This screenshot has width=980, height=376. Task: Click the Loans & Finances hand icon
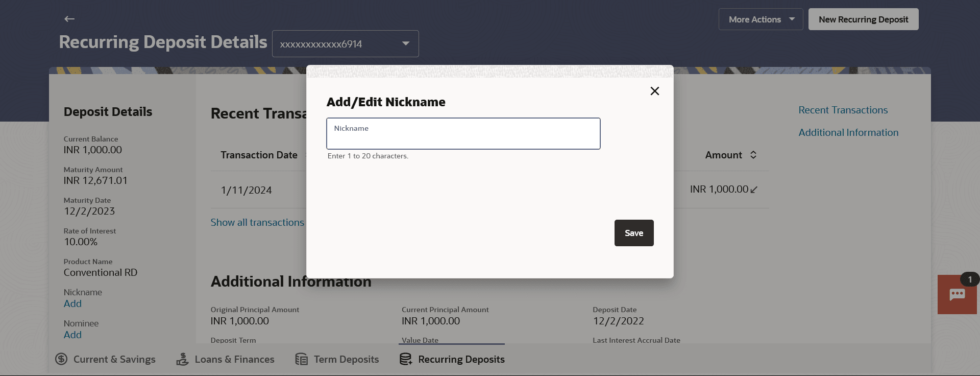coord(182,359)
